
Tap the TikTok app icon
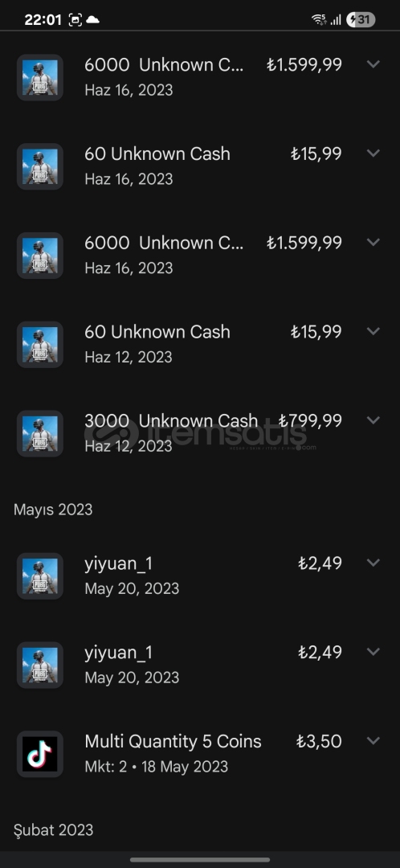click(x=40, y=753)
